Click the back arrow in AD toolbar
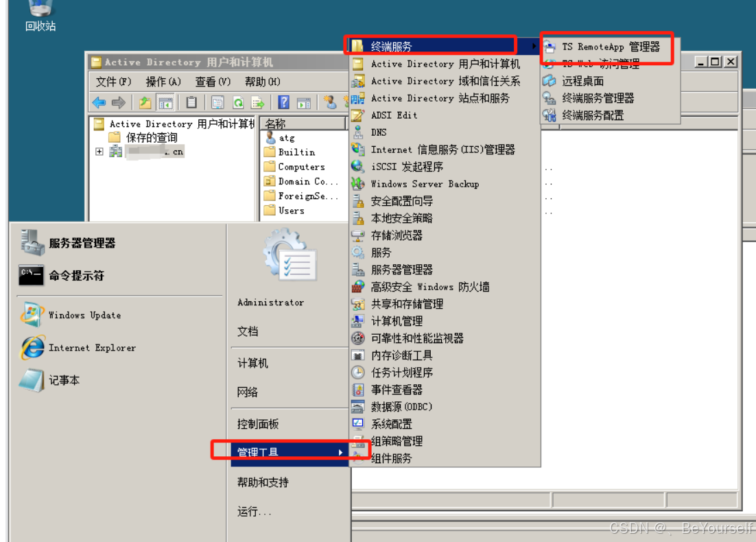Viewport: 756px width, 542px height. point(99,102)
